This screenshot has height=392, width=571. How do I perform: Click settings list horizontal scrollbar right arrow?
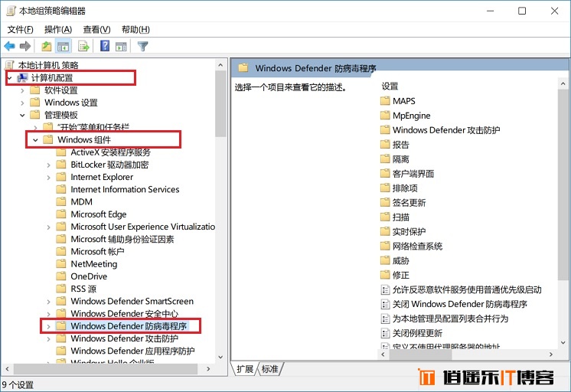(x=551, y=354)
